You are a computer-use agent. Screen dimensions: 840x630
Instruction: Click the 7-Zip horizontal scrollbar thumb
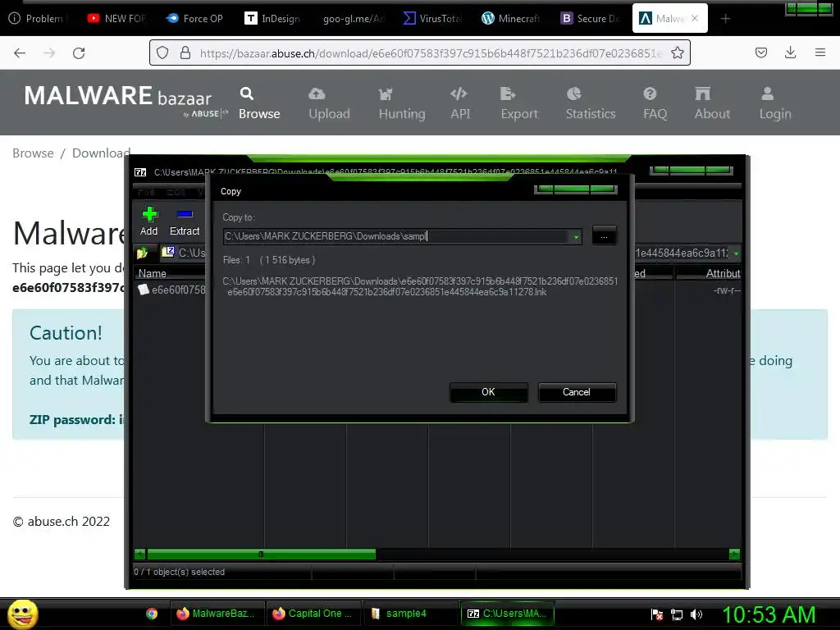261,554
